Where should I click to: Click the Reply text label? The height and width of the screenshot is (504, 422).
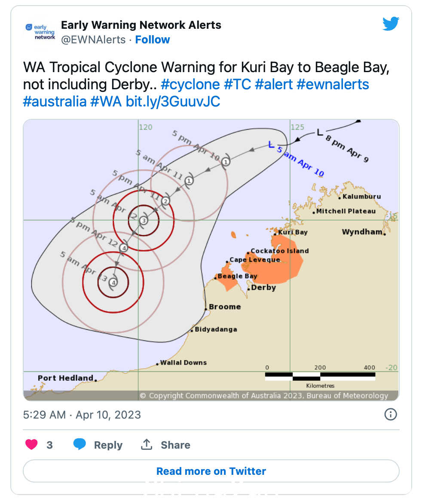(108, 445)
